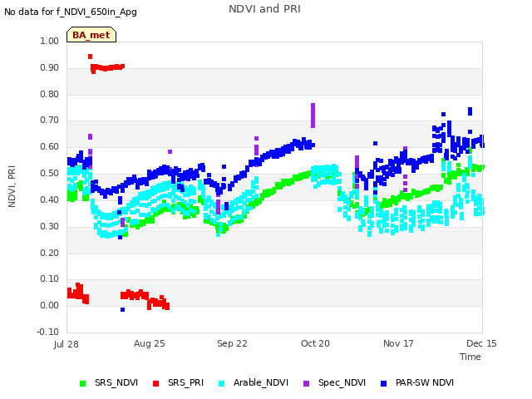Click the blue PAR-SW NDVI legend swatch
Image resolution: width=532 pixels, height=399 pixels.
tap(384, 383)
